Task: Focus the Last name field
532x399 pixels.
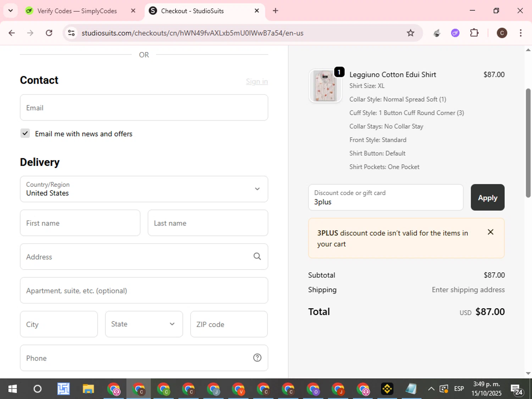Action: 208,223
